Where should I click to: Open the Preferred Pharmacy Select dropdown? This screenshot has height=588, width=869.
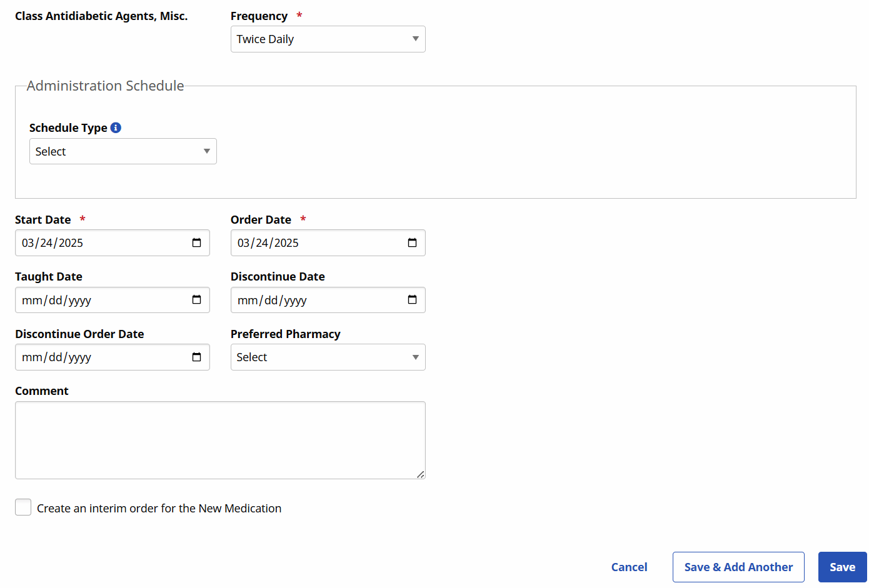coord(328,357)
